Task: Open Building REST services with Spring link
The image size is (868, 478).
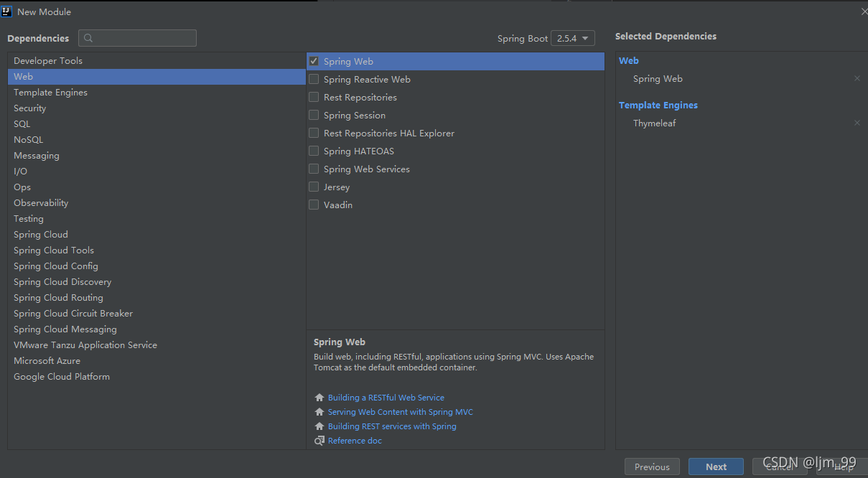Action: pyautogui.click(x=392, y=426)
